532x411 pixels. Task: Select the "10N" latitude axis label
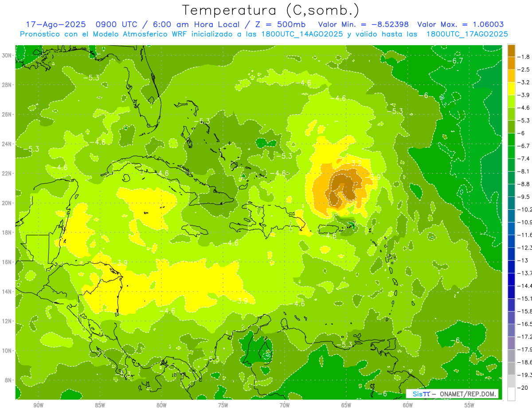pos(7,351)
